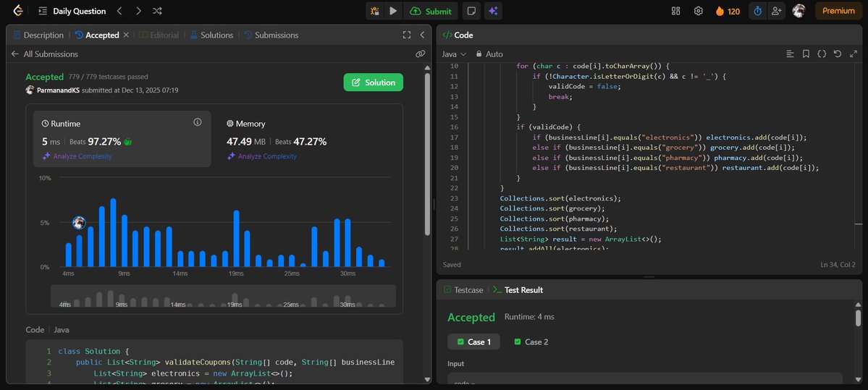Screen dimensions: 868x390
Task: Click line 23 Collections.sort(electronics)
Action: point(560,198)
